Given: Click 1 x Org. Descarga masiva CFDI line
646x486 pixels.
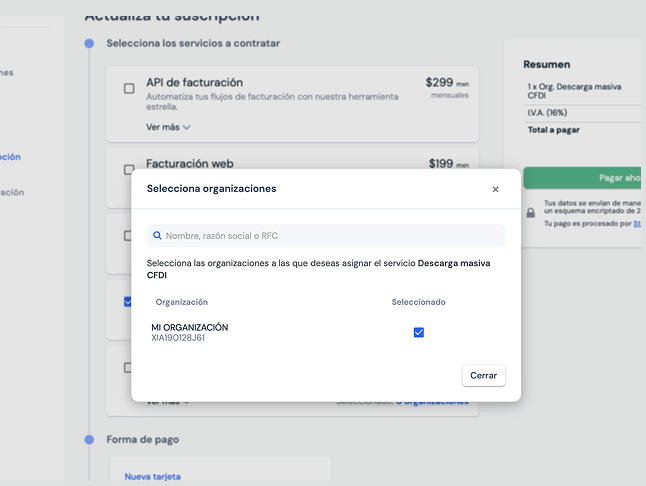Looking at the screenshot, I should (574, 91).
